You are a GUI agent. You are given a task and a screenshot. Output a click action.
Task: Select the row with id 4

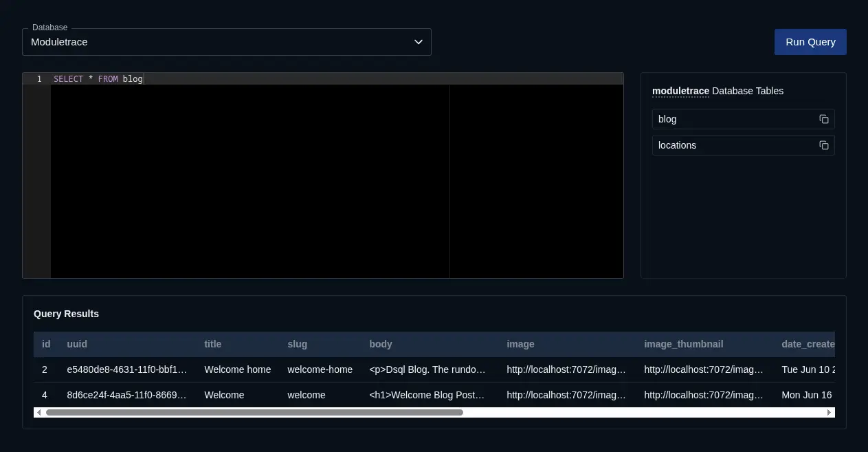click(x=275, y=395)
